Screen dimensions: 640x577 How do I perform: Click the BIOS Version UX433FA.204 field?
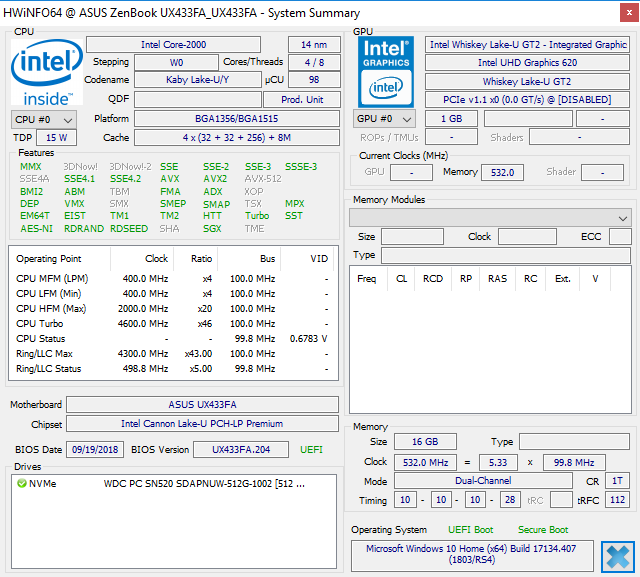[239, 450]
